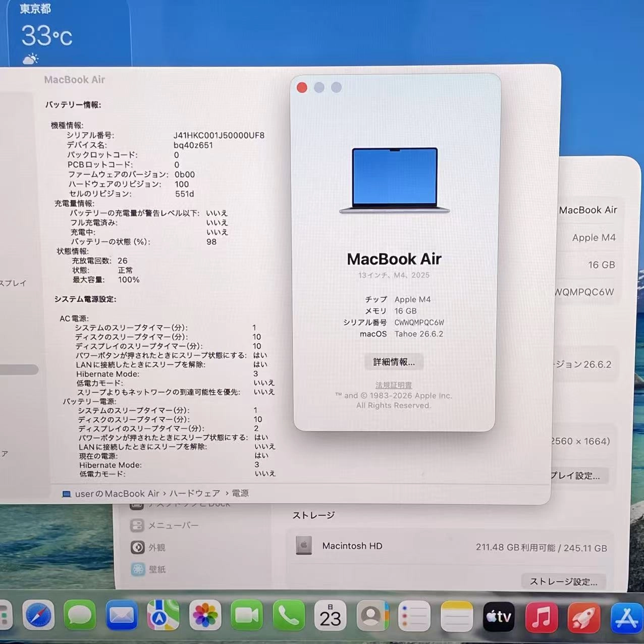
Task: Click 電源 in the path bar
Action: [240, 493]
